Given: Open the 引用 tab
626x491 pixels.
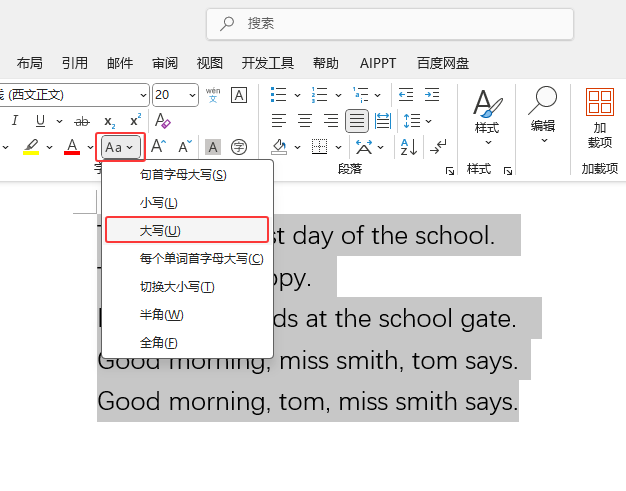Looking at the screenshot, I should point(75,63).
